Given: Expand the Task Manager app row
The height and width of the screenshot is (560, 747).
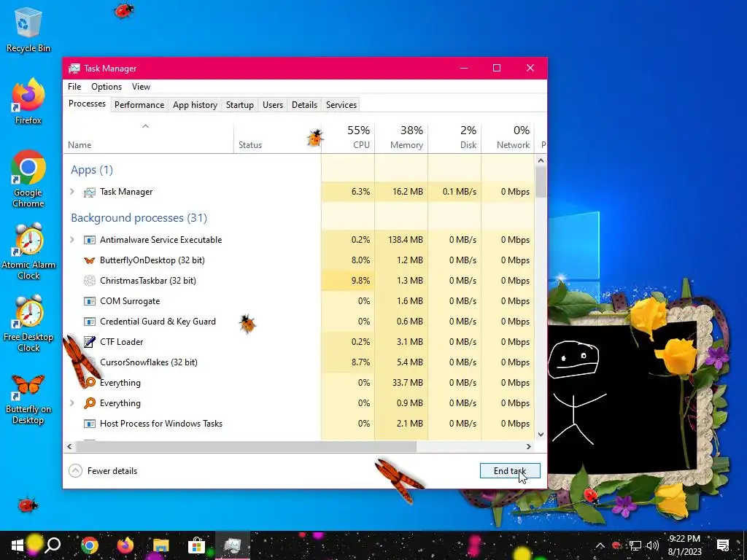Looking at the screenshot, I should pyautogui.click(x=72, y=192).
